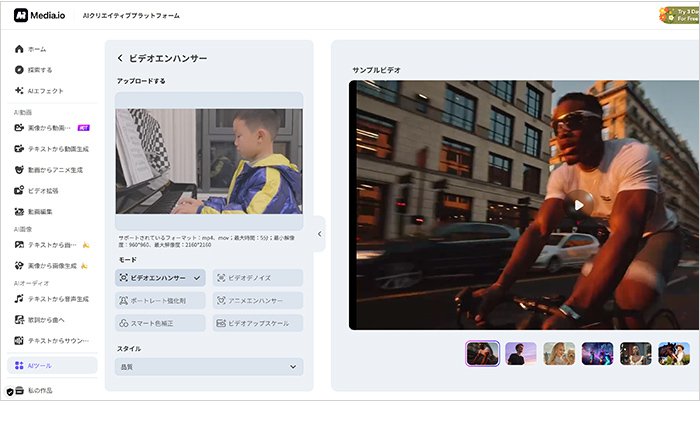Select the horse rider sample thumbnail

point(674,354)
